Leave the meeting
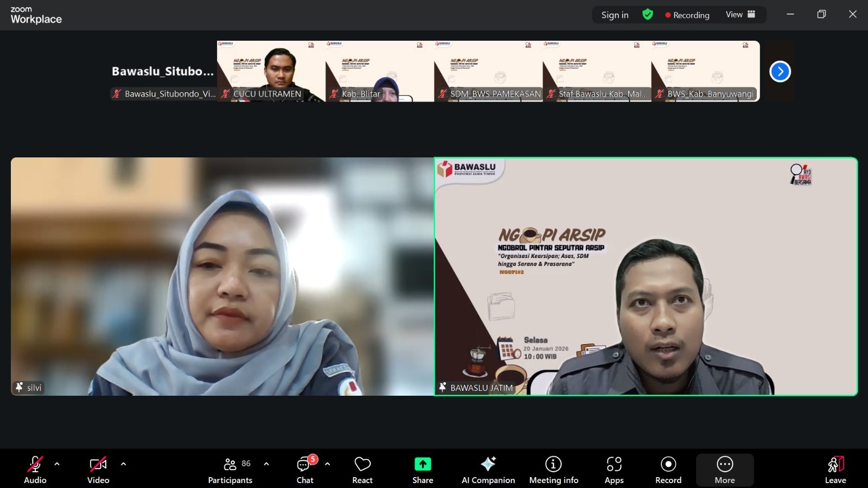The image size is (868, 488). click(x=835, y=470)
